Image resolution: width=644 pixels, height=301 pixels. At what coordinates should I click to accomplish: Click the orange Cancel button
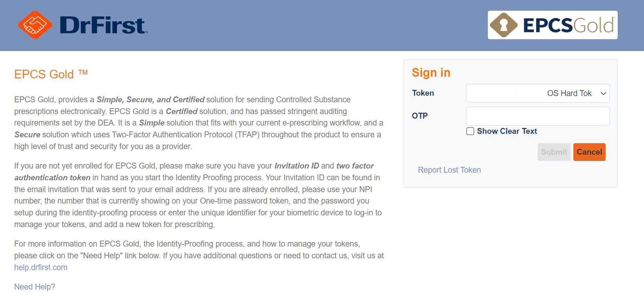click(589, 152)
